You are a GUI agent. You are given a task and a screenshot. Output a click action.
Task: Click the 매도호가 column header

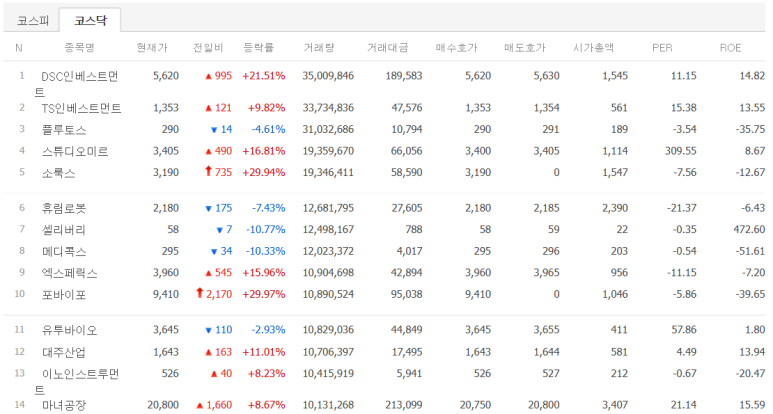(x=525, y=48)
